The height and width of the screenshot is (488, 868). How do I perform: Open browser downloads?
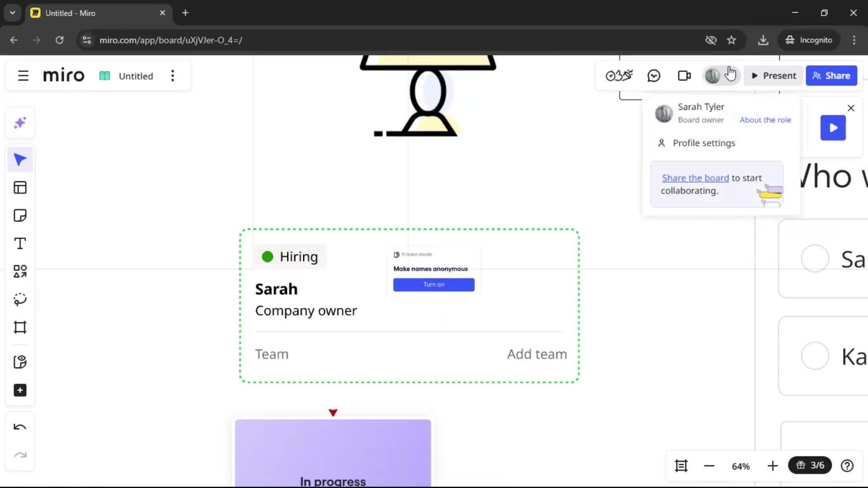pos(763,40)
